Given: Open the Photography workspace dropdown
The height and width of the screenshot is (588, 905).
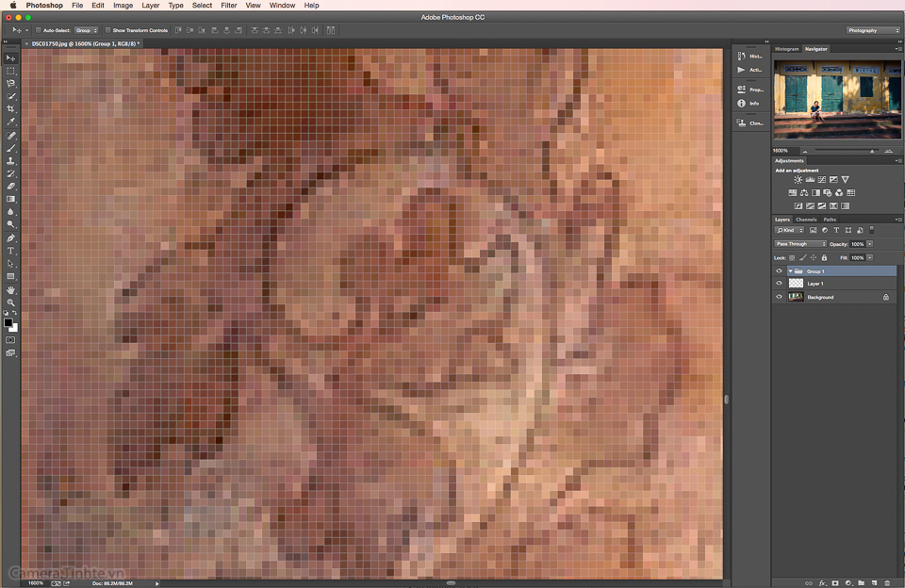Looking at the screenshot, I should pyautogui.click(x=873, y=30).
